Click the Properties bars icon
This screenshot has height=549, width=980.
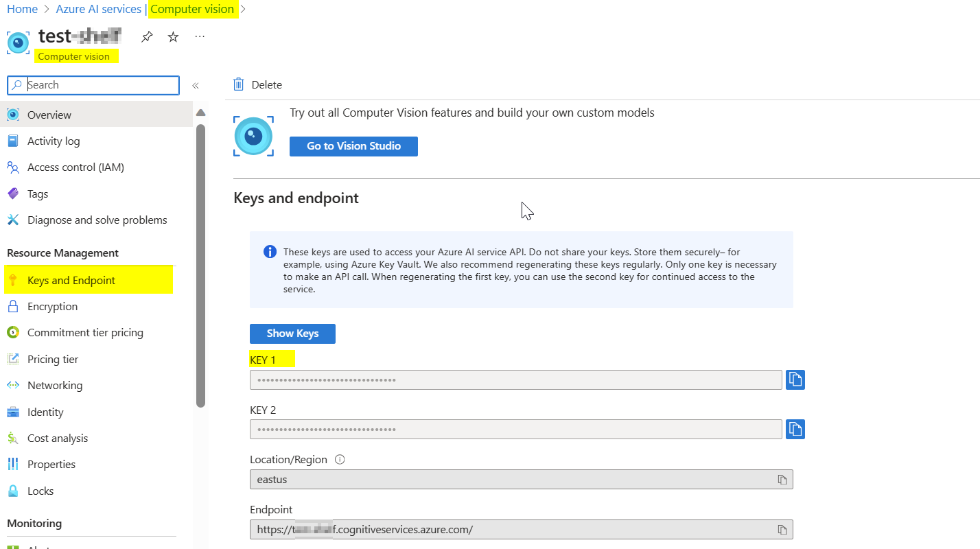click(x=13, y=464)
